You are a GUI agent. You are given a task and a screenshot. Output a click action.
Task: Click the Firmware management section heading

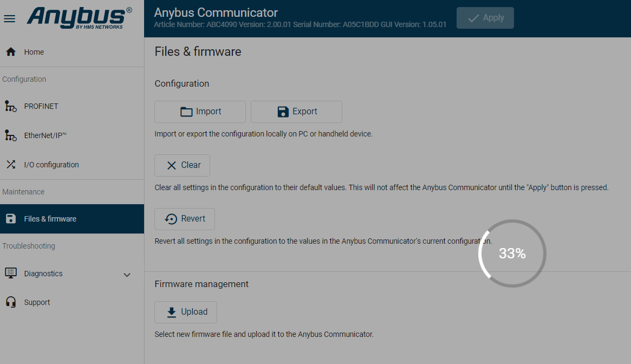point(201,284)
